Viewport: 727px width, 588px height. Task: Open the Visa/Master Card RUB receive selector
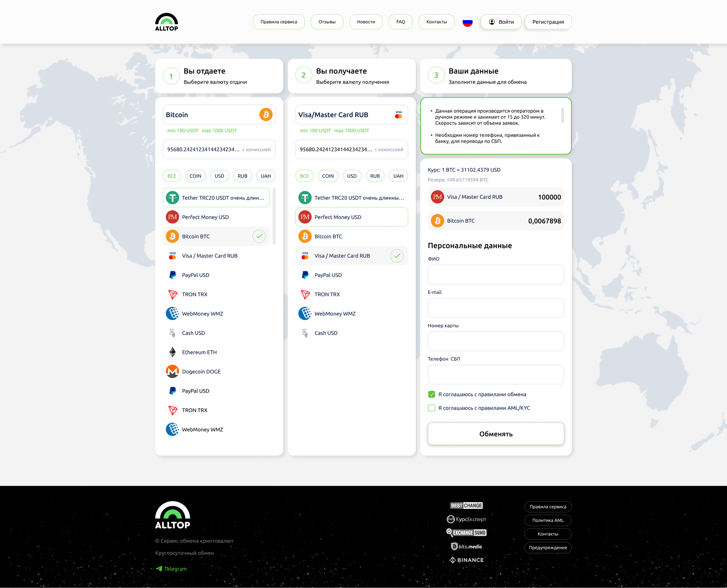(x=351, y=115)
